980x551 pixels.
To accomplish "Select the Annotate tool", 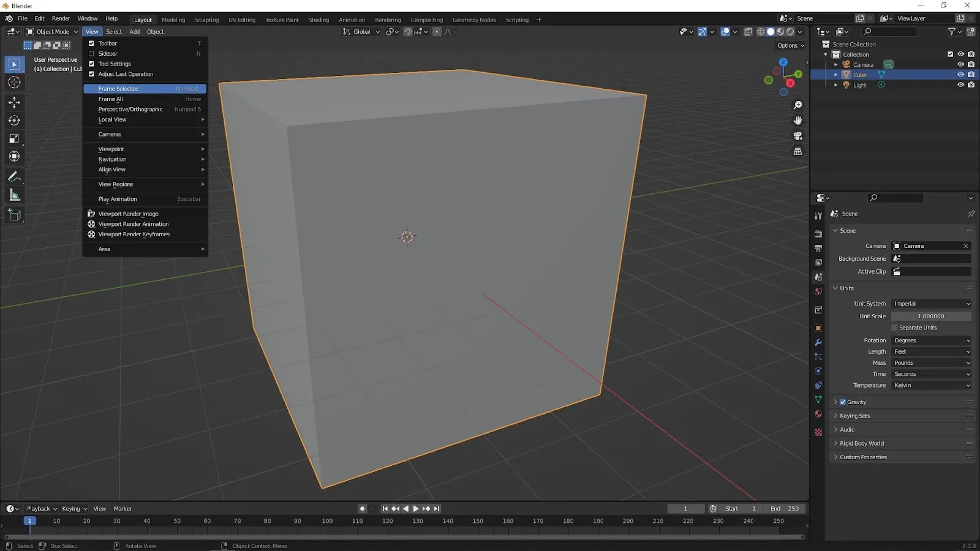I will [x=14, y=177].
